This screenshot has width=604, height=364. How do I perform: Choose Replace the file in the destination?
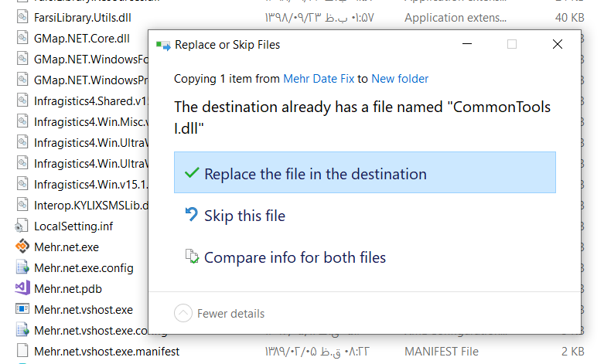315,174
